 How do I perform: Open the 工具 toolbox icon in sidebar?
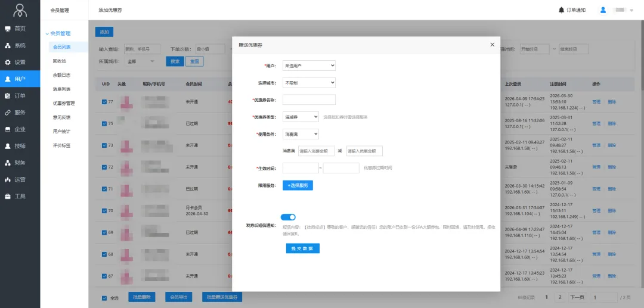[x=8, y=196]
